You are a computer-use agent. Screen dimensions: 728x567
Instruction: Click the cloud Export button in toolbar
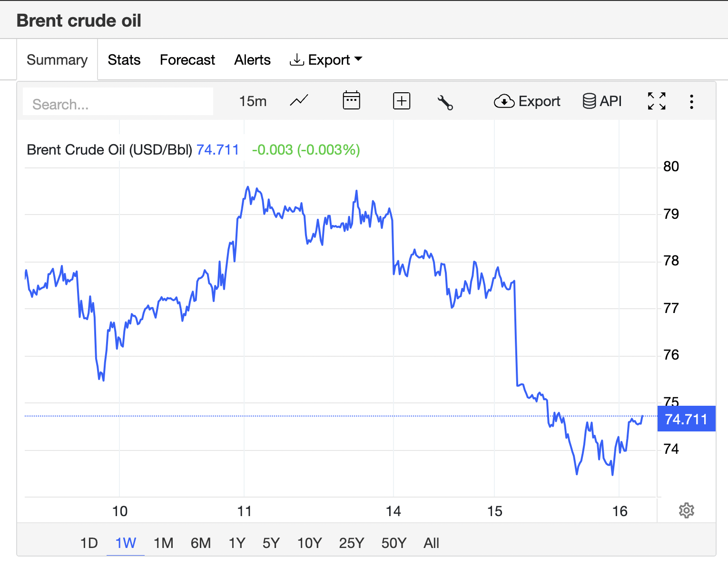[x=527, y=101]
